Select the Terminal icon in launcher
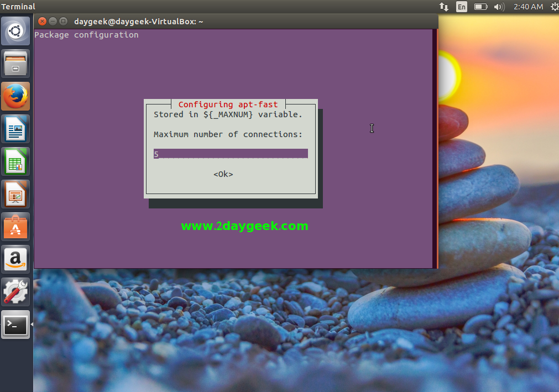Viewport: 559px width, 392px height. (15, 325)
